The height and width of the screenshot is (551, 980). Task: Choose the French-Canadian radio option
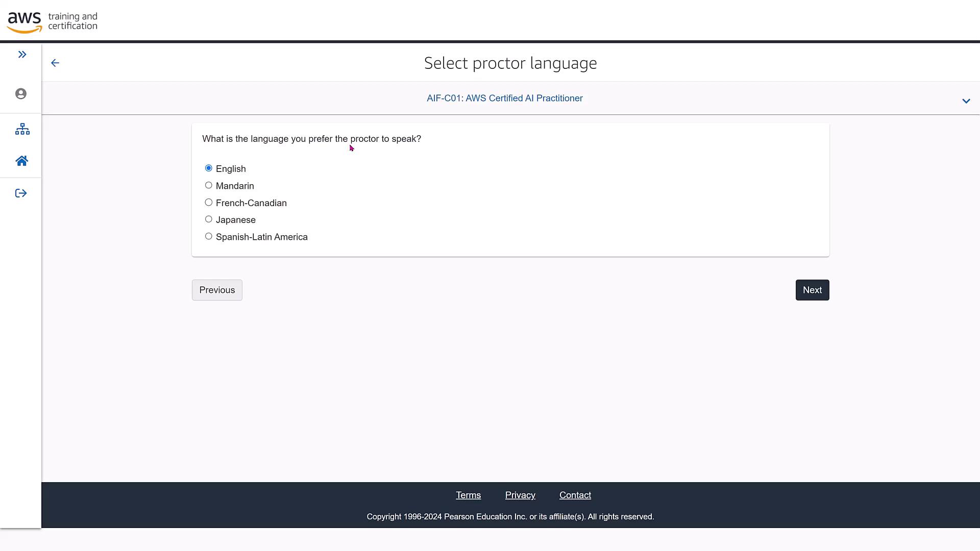(209, 203)
